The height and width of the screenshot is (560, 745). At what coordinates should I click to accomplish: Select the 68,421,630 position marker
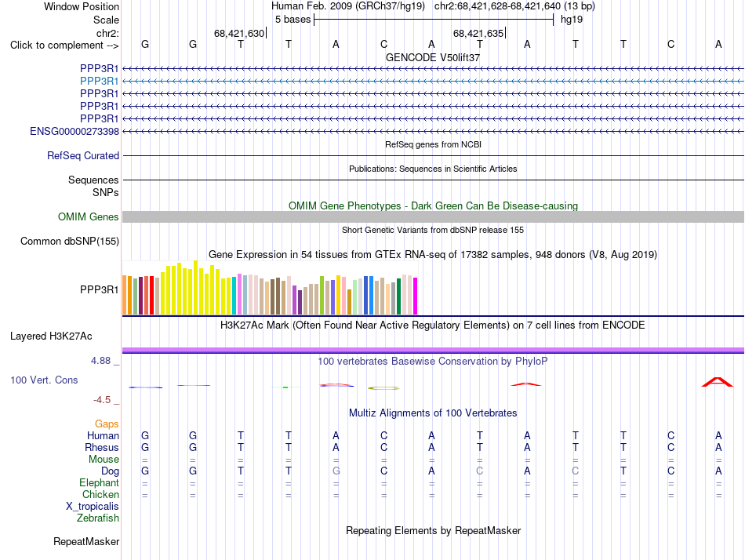(x=239, y=33)
